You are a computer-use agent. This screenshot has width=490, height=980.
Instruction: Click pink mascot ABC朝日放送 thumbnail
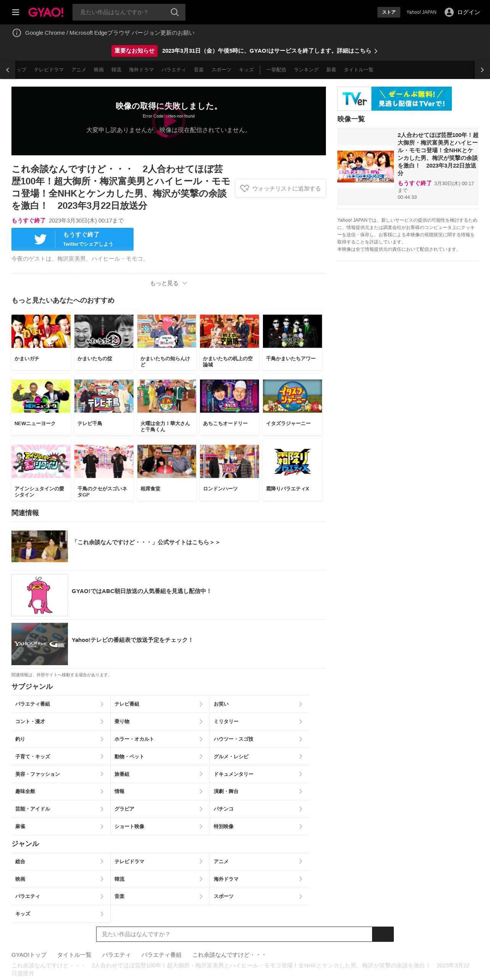point(40,595)
